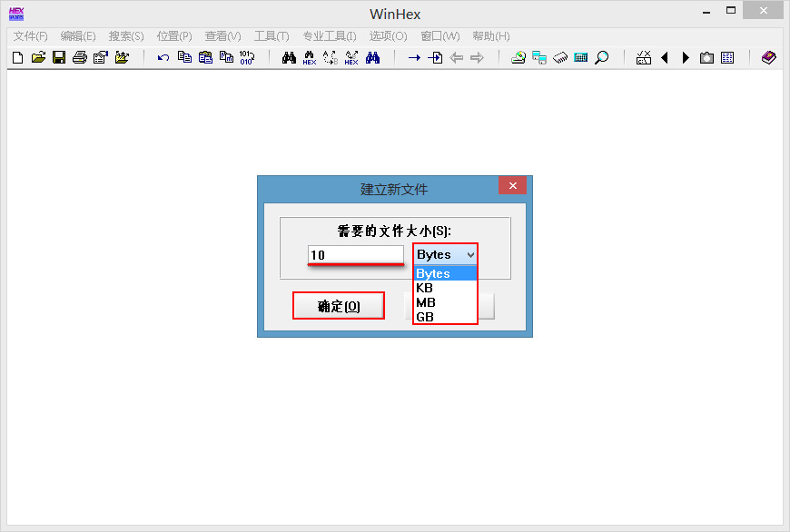790x532 pixels.
Task: Click the Replace Text A-to-B icon
Action: tap(331, 58)
